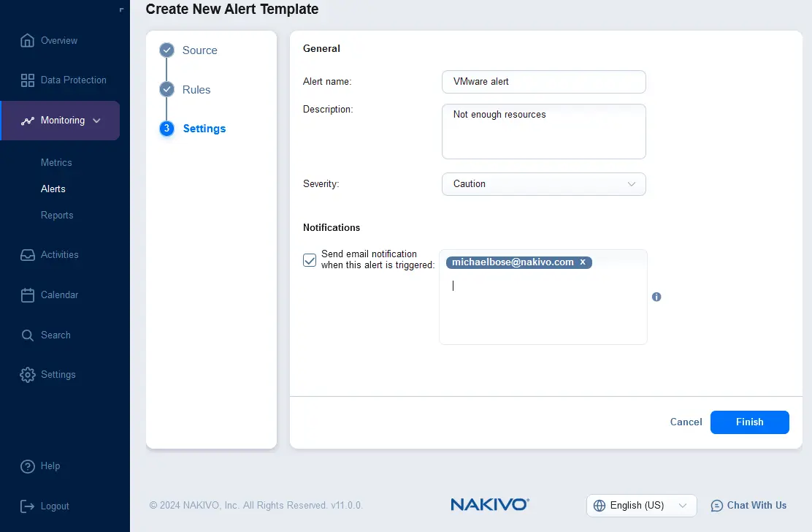Uncheck Send email notification checkbox
The image size is (812, 532).
point(310,260)
